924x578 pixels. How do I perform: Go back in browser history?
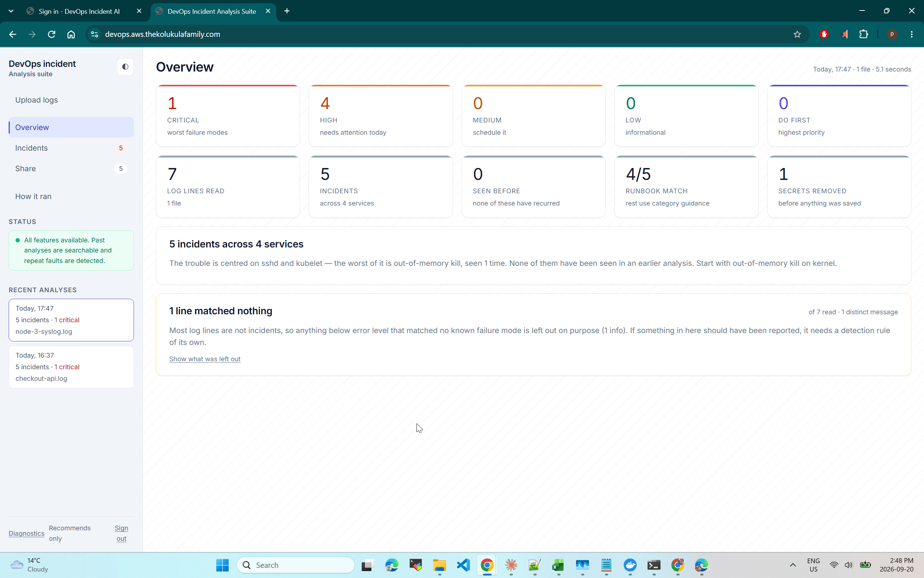(x=13, y=34)
